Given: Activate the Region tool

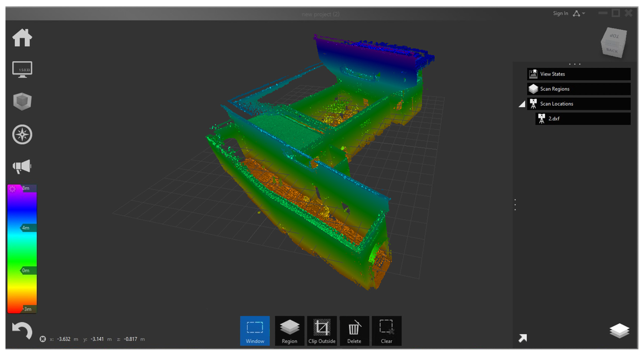Looking at the screenshot, I should [x=289, y=331].
